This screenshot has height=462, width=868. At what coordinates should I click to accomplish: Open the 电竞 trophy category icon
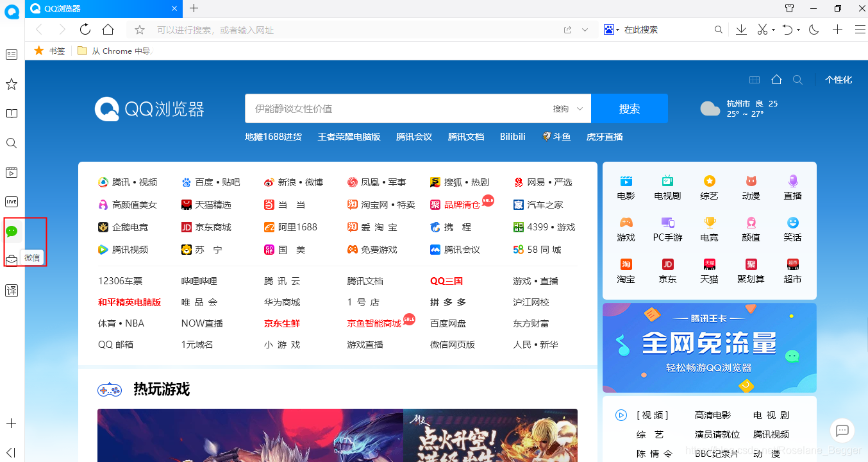tap(710, 229)
